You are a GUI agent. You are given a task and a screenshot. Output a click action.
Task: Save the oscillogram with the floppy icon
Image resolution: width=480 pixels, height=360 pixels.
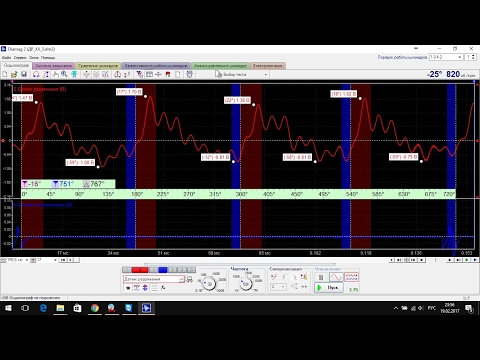[24, 74]
